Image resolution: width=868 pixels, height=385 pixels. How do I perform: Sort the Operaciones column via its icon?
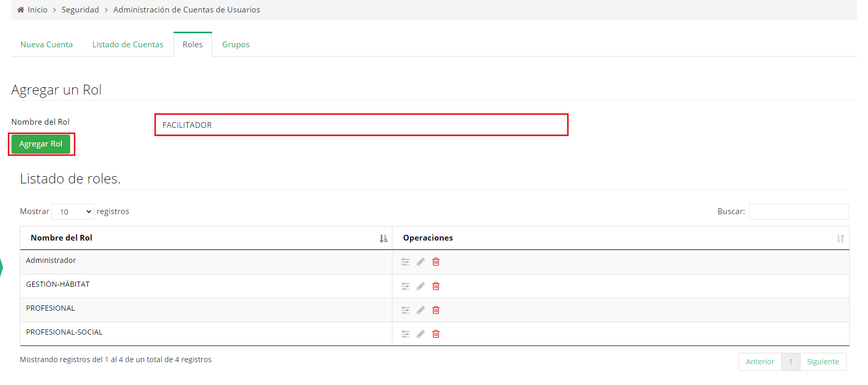(x=840, y=238)
